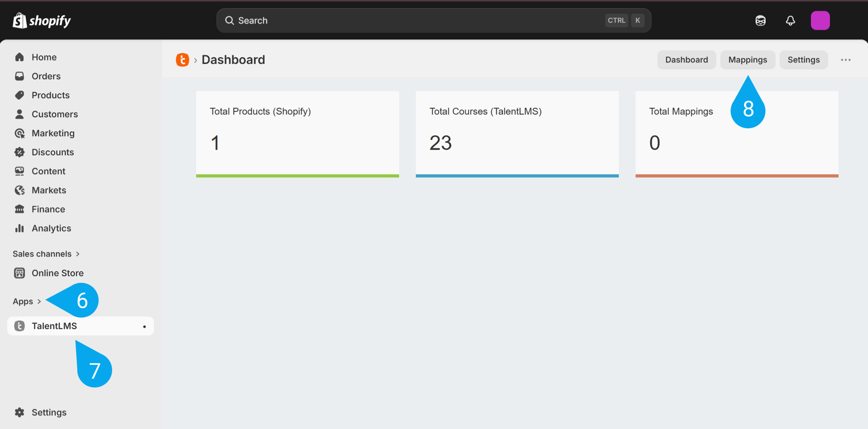Click the Customers person icon
868x429 pixels.
coord(19,114)
